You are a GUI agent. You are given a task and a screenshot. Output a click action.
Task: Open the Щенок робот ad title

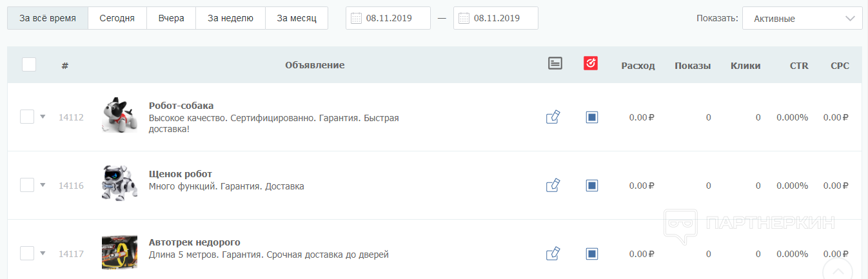[181, 174]
